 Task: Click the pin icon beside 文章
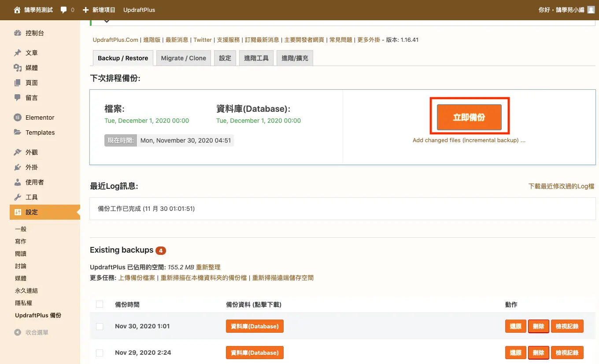point(18,53)
